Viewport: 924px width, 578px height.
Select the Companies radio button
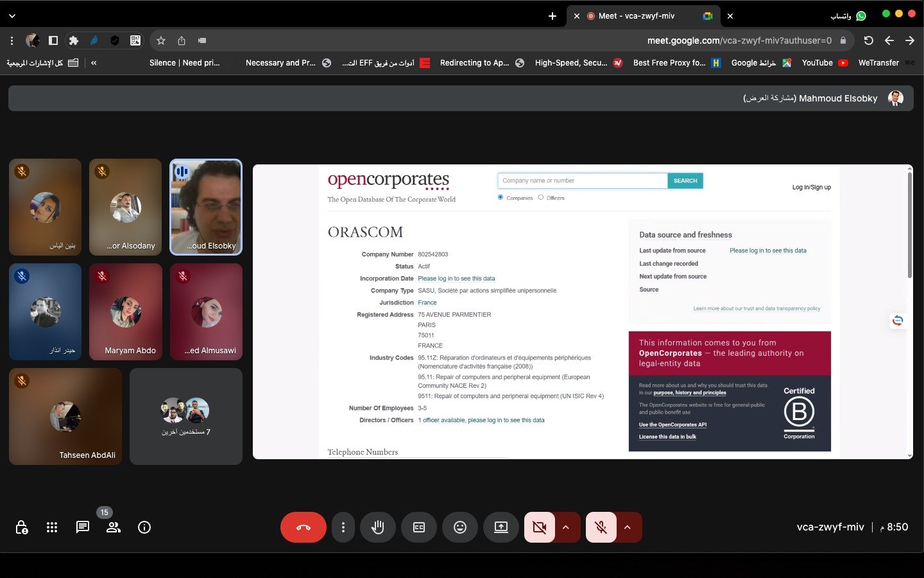[501, 197]
